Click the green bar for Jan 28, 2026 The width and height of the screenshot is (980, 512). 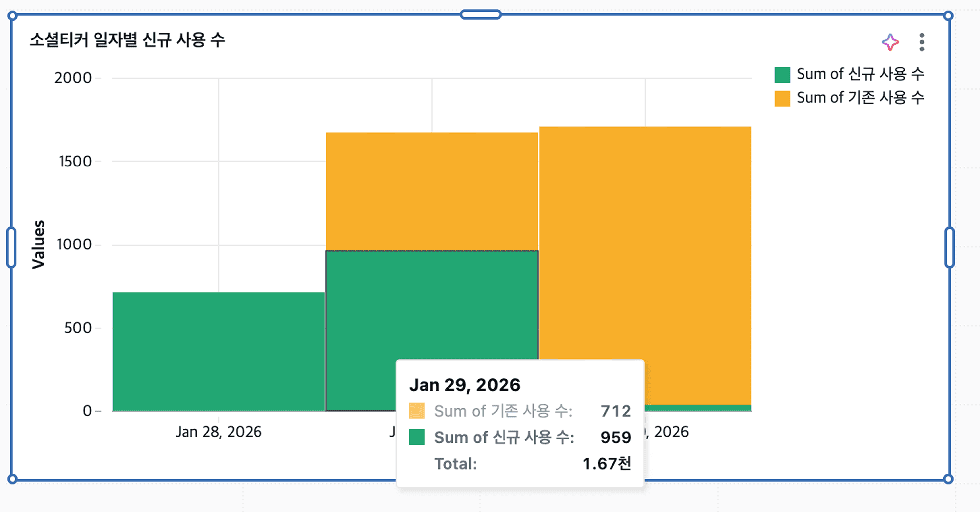pyautogui.click(x=218, y=352)
